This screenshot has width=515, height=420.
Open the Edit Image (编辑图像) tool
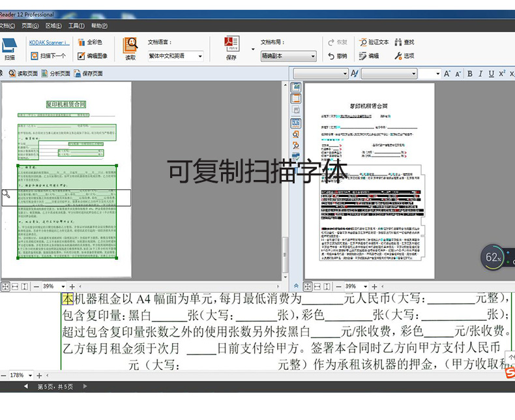(93, 56)
